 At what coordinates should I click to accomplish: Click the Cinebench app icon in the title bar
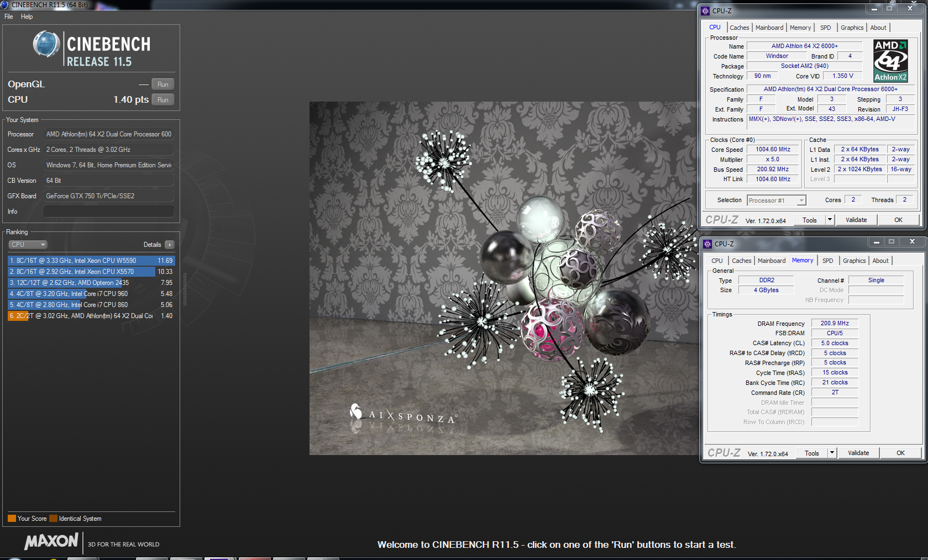click(x=4, y=4)
